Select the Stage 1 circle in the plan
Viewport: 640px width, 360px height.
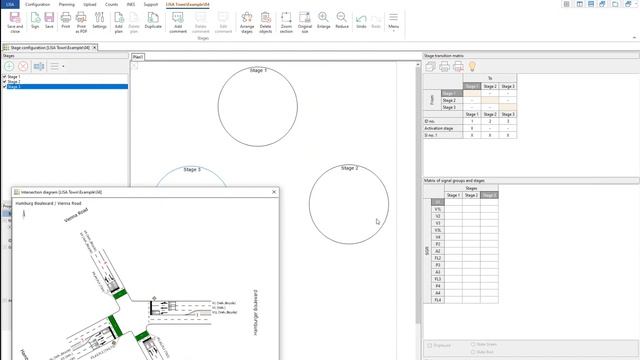coord(258,107)
